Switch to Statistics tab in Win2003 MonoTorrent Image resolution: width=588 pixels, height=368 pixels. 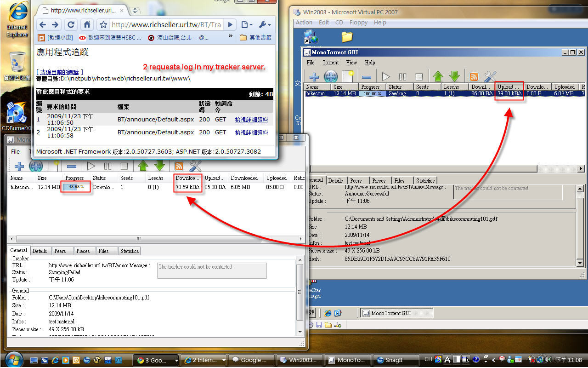(425, 181)
